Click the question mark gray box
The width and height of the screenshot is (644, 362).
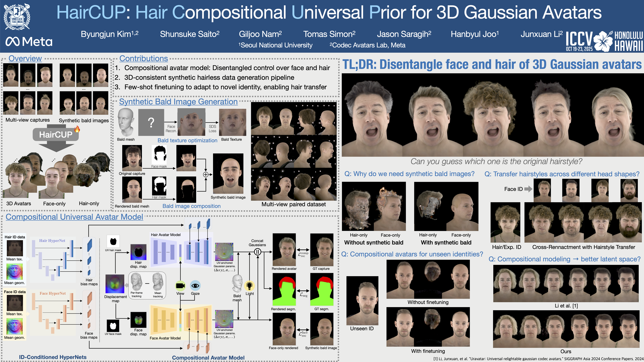tap(151, 122)
